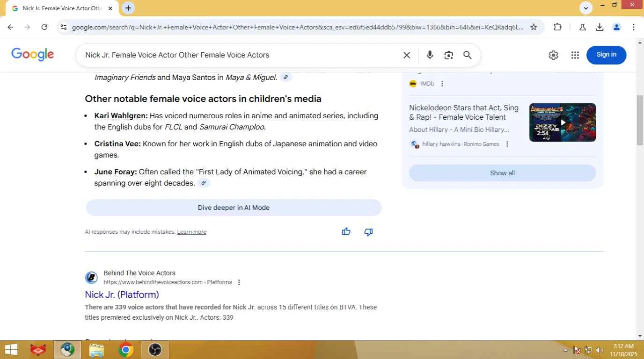Click the page vertical scrollbar thumb
644x359 pixels.
[640, 120]
